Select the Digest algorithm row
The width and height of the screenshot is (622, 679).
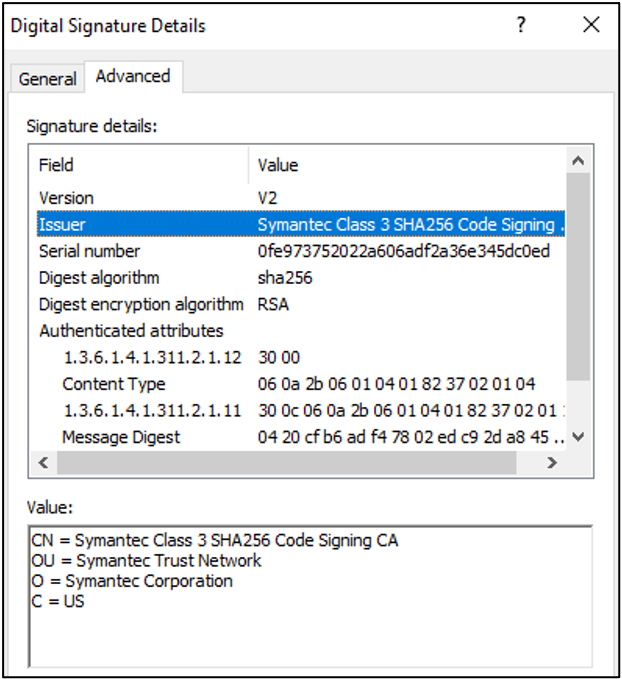pos(301,278)
